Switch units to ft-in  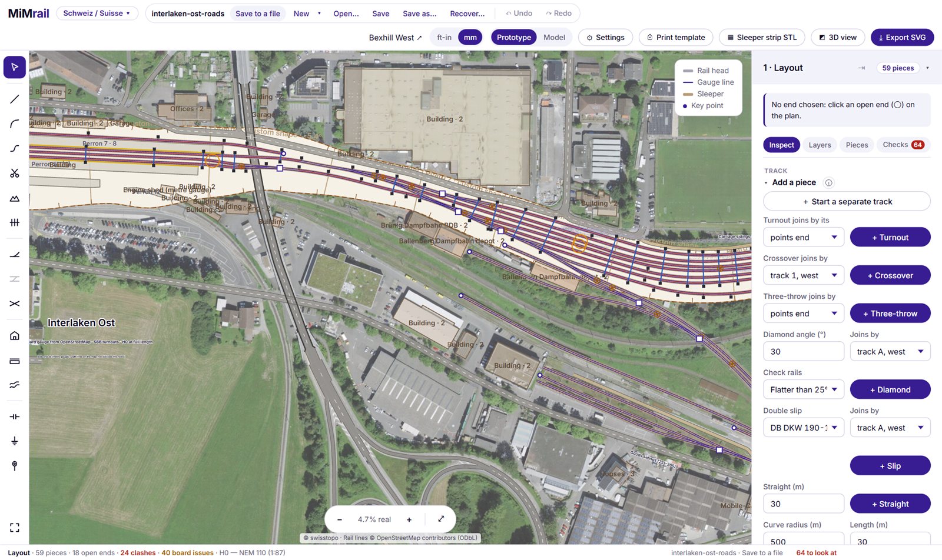[444, 37]
